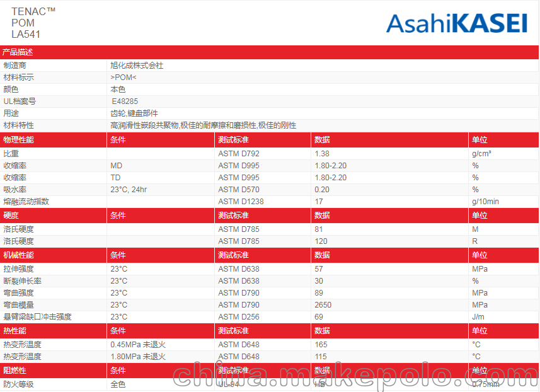Select flexural modulus value 2650
540x392 pixels.
(323, 305)
